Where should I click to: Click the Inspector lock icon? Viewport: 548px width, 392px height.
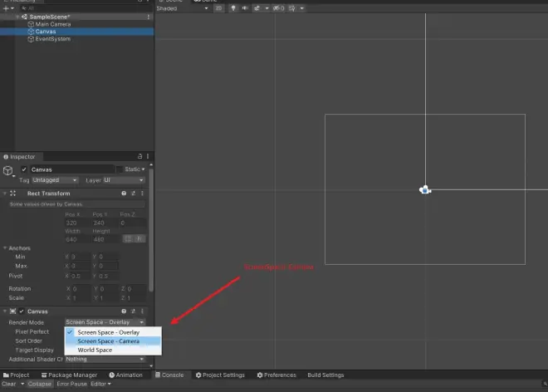coord(139,156)
